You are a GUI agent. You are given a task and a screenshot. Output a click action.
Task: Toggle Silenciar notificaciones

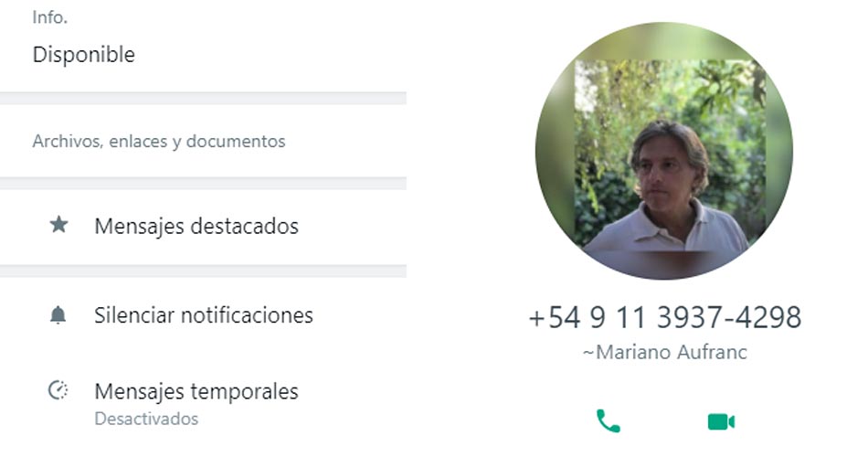tap(203, 315)
